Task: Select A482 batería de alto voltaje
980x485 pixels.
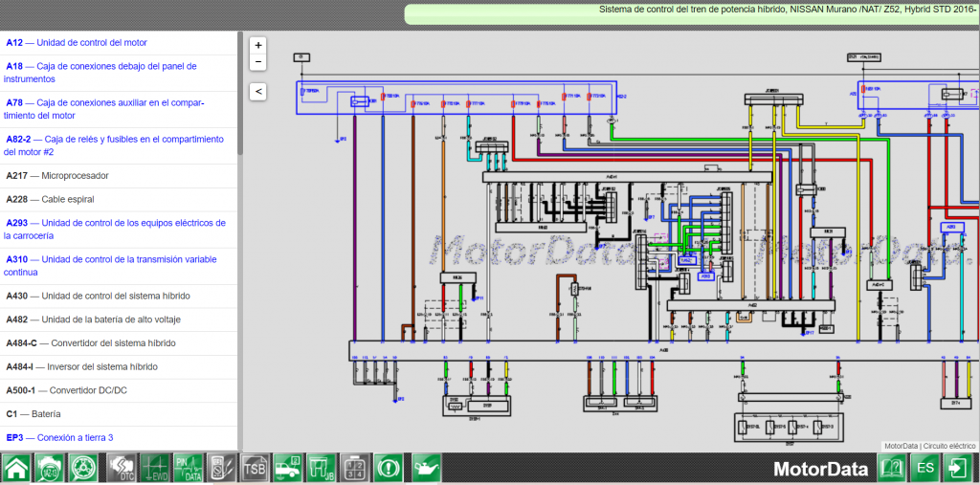Action: pos(119,320)
